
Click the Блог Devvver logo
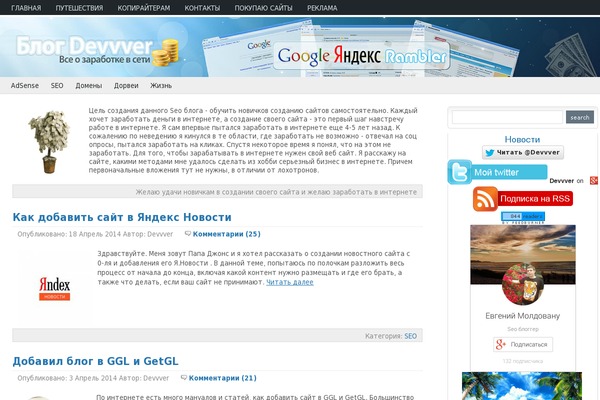[84, 46]
